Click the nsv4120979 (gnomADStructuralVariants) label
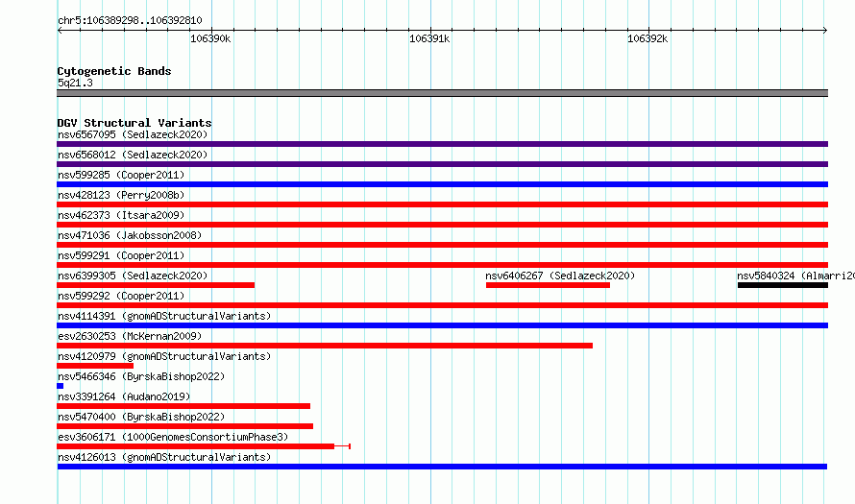This screenshot has width=855, height=504. [164, 356]
